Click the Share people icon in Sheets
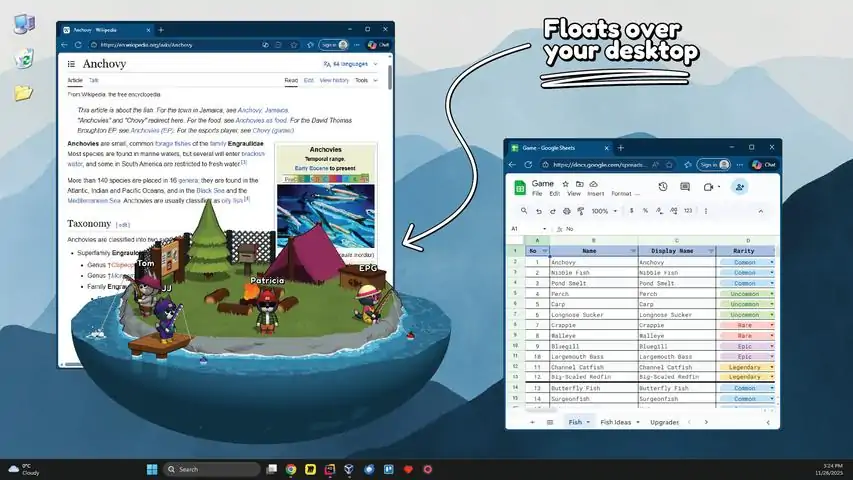 (740, 186)
